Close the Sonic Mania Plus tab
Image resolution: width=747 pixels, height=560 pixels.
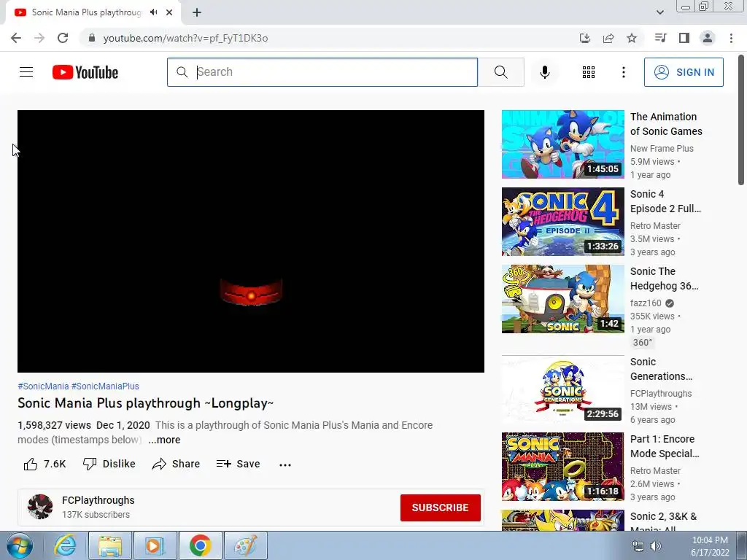[169, 12]
